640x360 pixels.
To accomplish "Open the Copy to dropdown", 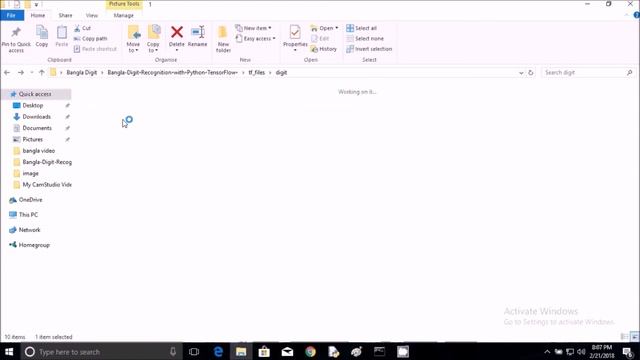I will pyautogui.click(x=153, y=39).
